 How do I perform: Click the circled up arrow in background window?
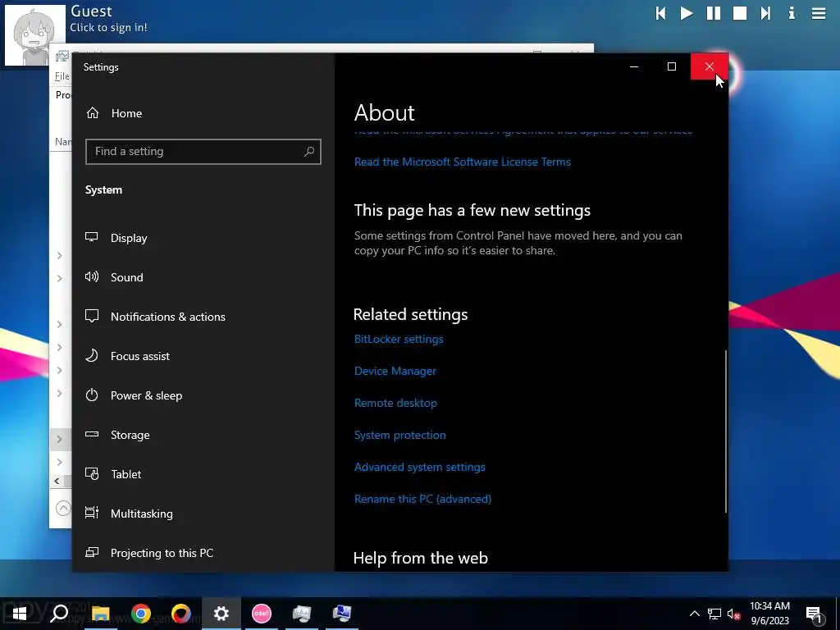(63, 508)
